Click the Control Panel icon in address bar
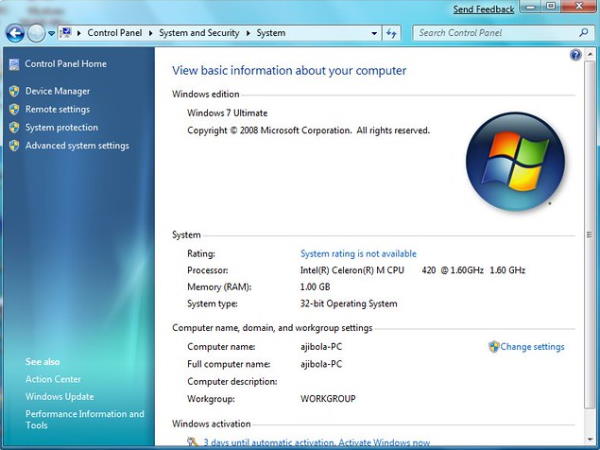600x450 pixels. point(66,33)
